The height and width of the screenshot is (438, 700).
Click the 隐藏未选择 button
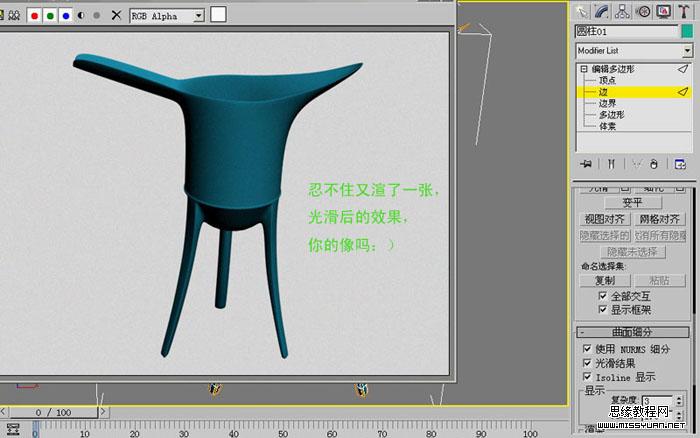pos(633,252)
